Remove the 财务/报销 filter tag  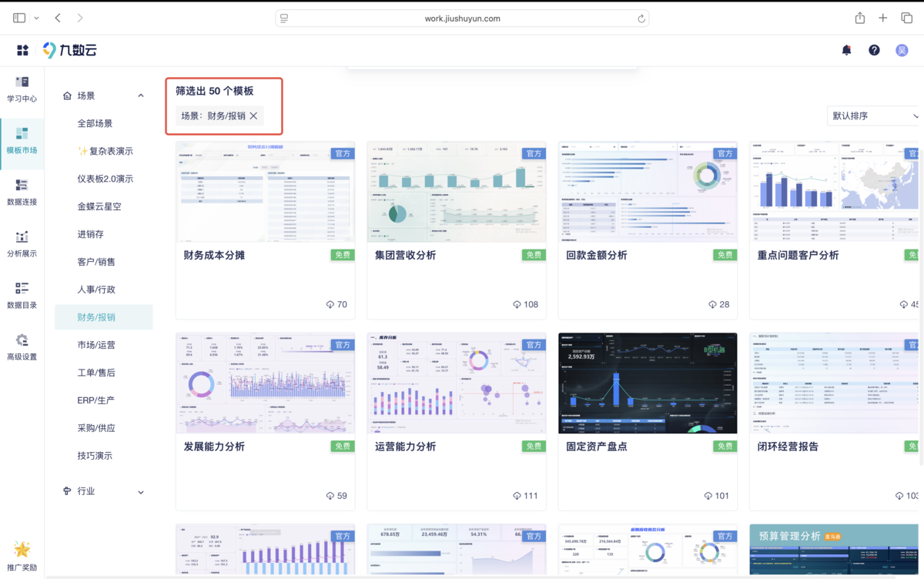[253, 116]
